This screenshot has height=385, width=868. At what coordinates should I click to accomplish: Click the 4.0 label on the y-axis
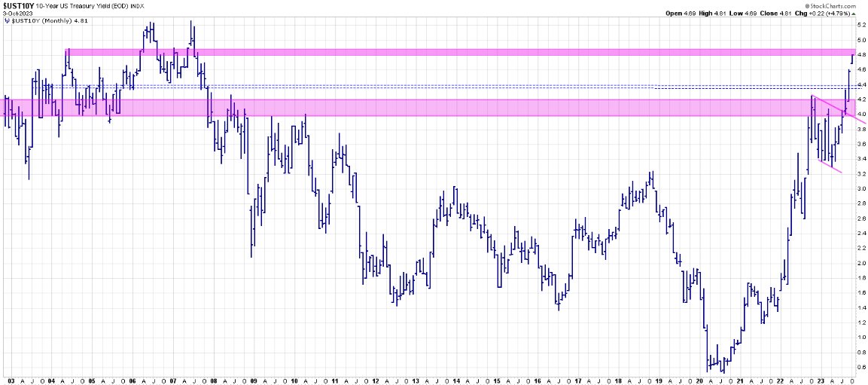click(861, 115)
